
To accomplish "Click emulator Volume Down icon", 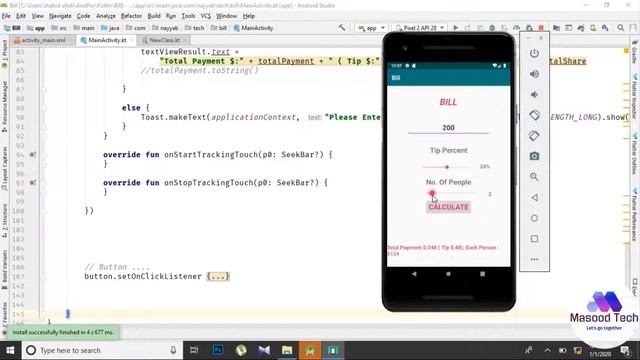I will [534, 94].
